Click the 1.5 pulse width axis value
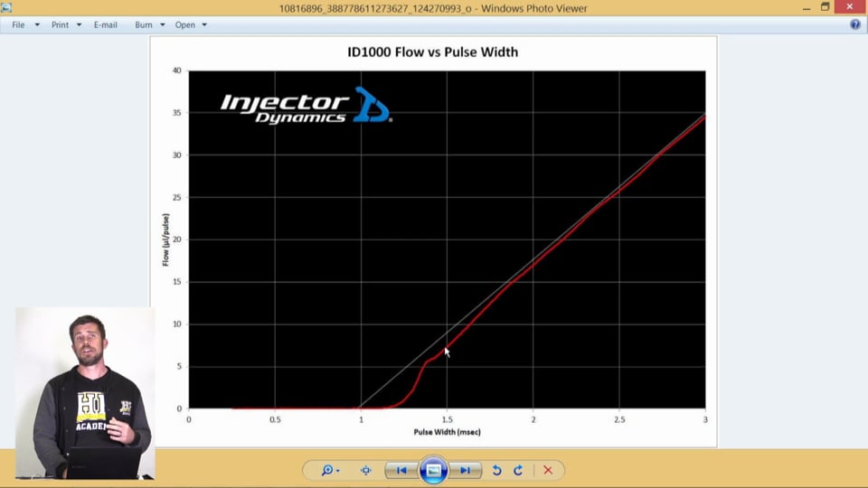The image size is (868, 488). click(x=448, y=420)
